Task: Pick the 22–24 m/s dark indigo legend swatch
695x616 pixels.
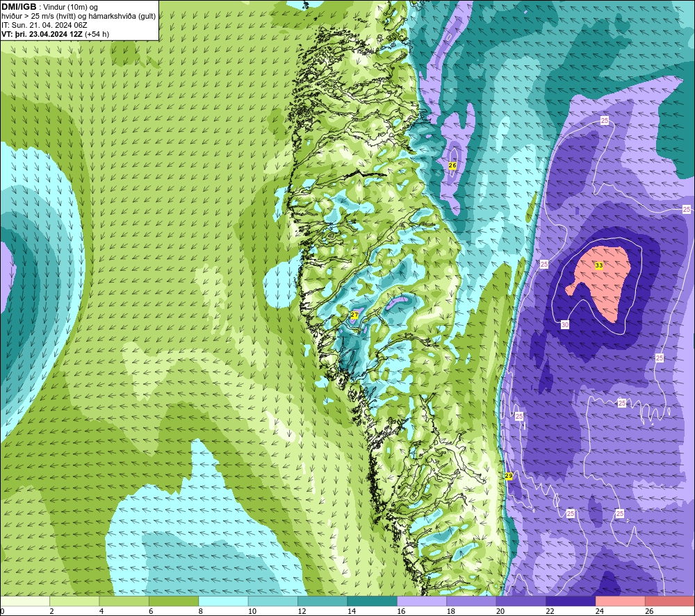Action: point(571,601)
